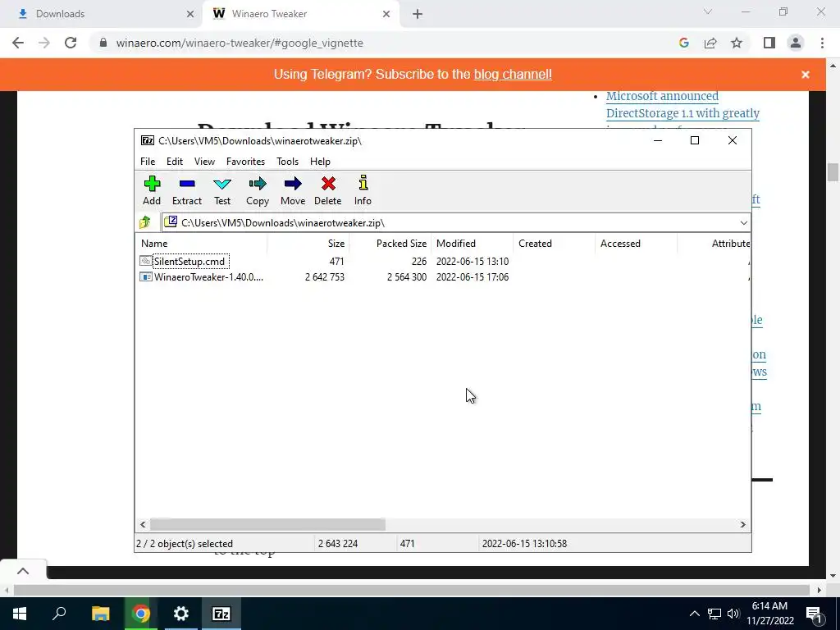The width and height of the screenshot is (840, 630).
Task: Expand the bottom-left page panel chevron
Action: pos(23,571)
